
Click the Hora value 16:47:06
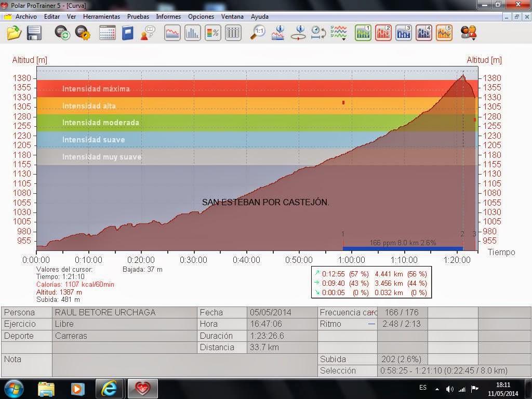[x=282, y=324]
